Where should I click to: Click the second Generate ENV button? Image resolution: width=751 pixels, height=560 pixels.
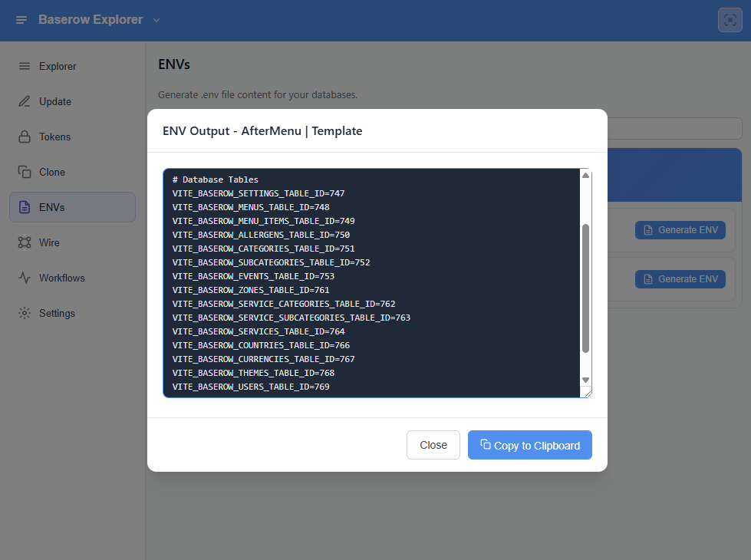click(680, 279)
